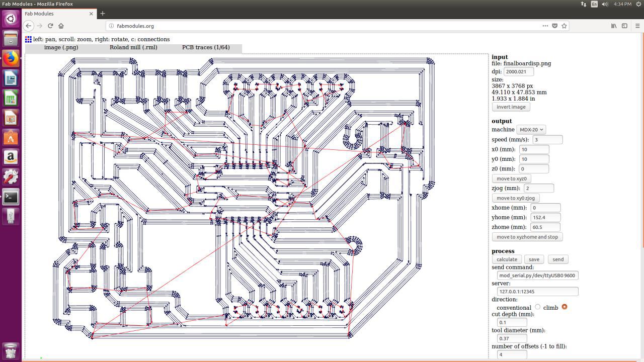Open the machine MDX-20 dropdown
Image resolution: width=644 pixels, height=362 pixels.
[x=531, y=130]
